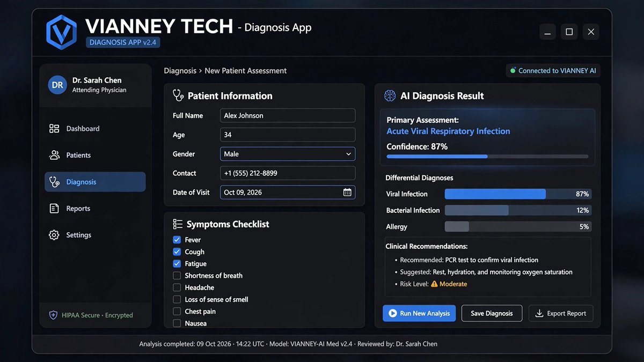The image size is (644, 362).
Task: Click the Moderate risk warning triangle icon
Action: tap(434, 284)
